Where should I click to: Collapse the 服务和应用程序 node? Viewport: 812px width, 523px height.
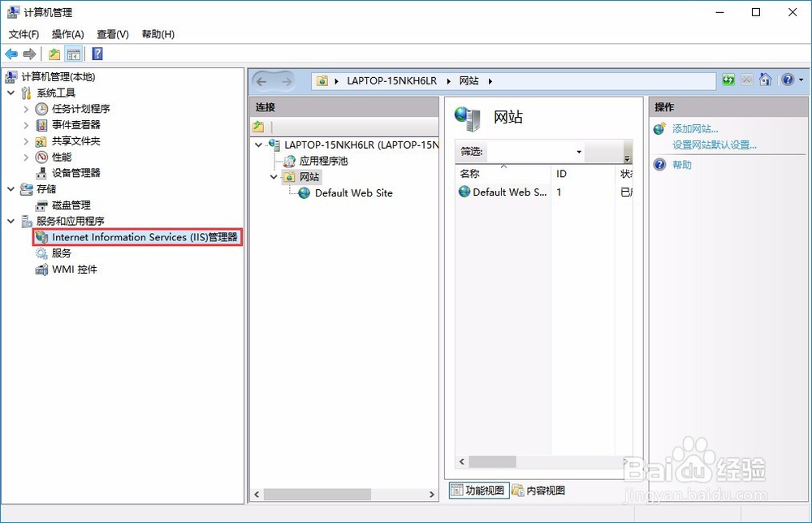(x=11, y=221)
